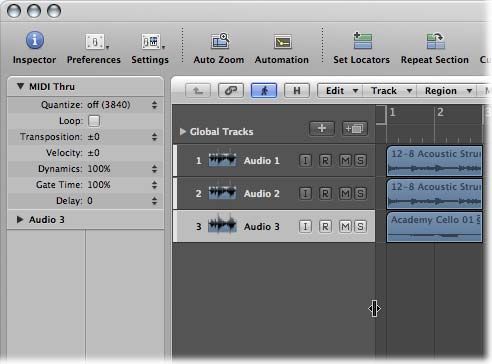Click the Dynamics 100% value
492x364 pixels.
click(99, 169)
